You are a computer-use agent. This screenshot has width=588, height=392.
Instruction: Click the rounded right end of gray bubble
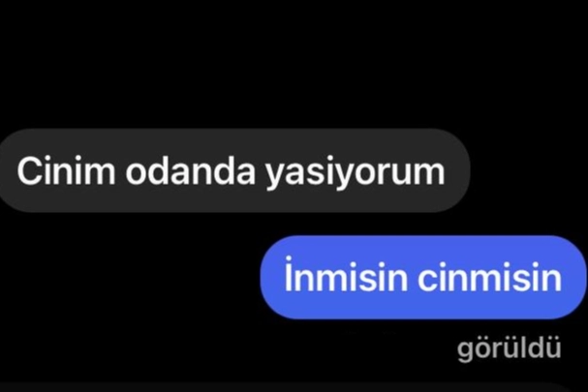(457, 170)
